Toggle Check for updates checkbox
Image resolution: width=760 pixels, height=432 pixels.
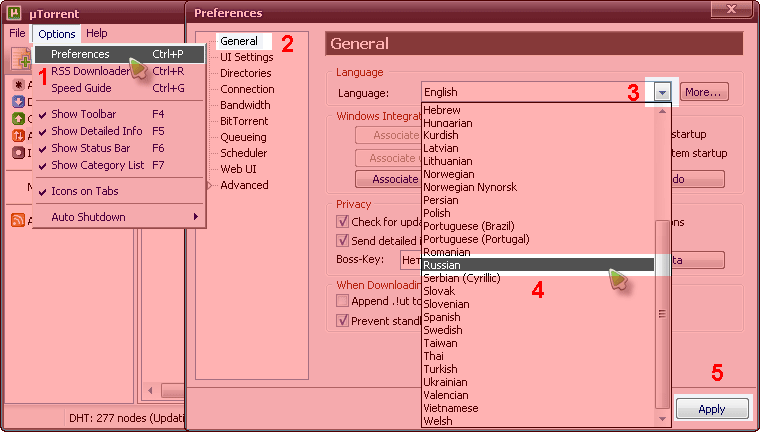click(343, 222)
